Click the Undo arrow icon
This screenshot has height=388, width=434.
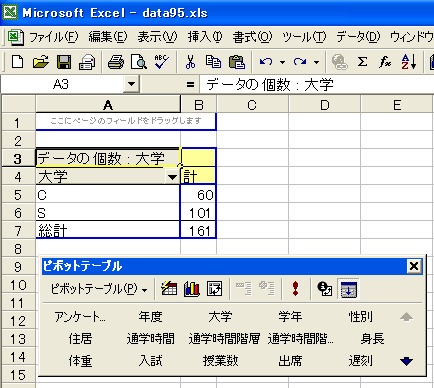tap(266, 62)
